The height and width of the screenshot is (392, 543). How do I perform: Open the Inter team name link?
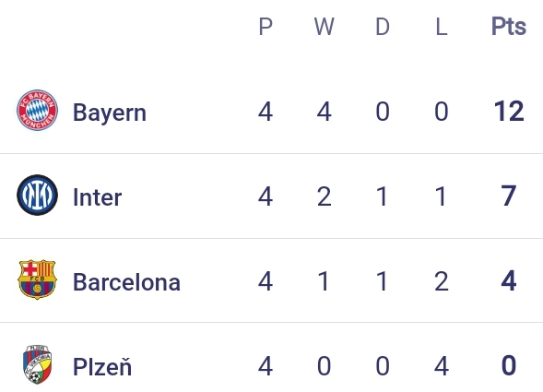98,196
